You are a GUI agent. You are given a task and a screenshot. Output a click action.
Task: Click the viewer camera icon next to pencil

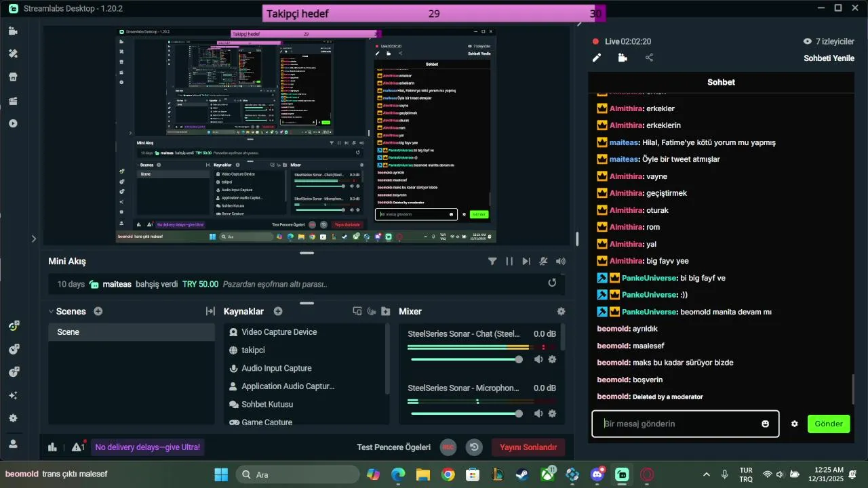[x=623, y=58]
